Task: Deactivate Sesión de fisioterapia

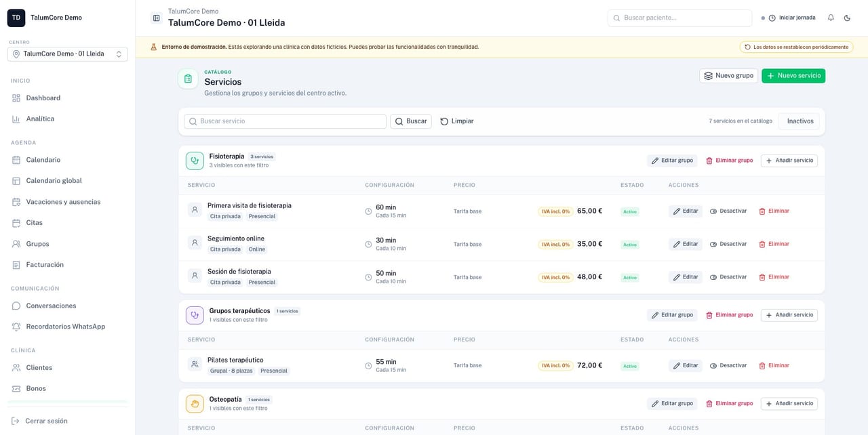Action: (728, 277)
